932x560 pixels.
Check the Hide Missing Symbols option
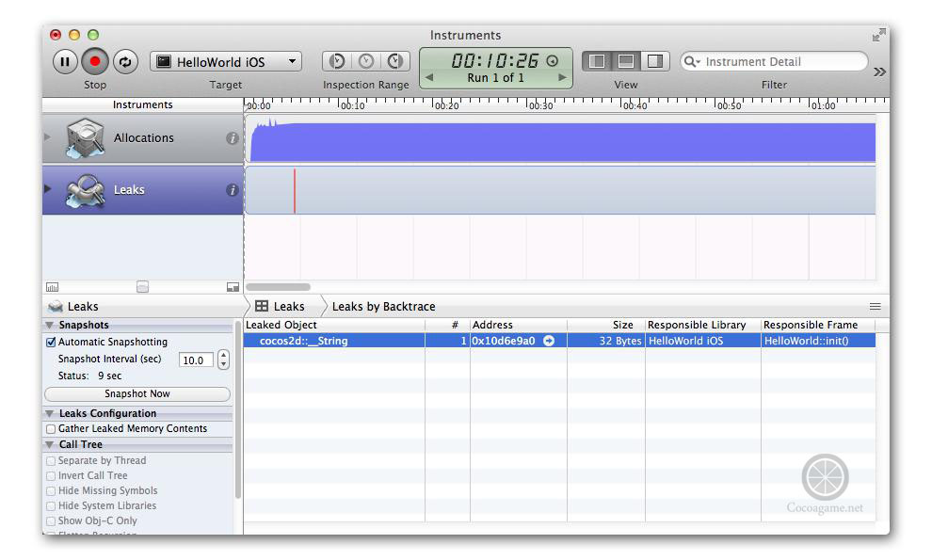51,491
